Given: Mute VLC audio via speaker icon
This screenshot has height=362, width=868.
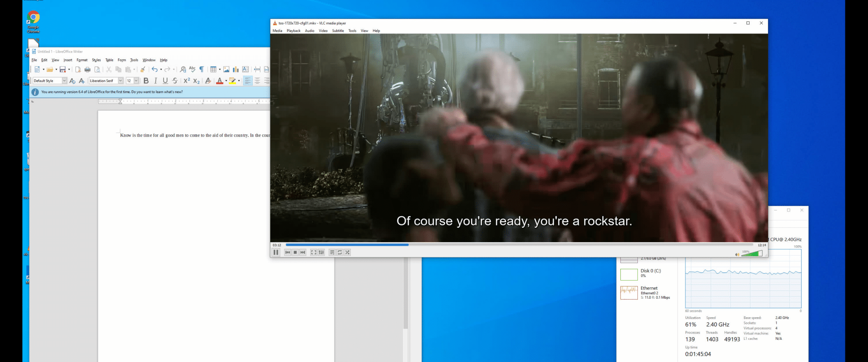Looking at the screenshot, I should [737, 254].
